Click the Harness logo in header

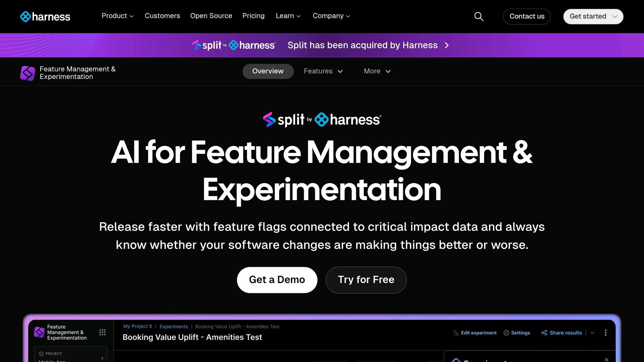pyautogui.click(x=45, y=16)
